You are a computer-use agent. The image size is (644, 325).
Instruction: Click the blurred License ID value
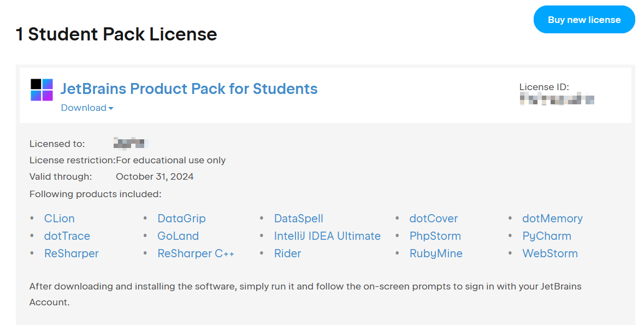coord(556,99)
